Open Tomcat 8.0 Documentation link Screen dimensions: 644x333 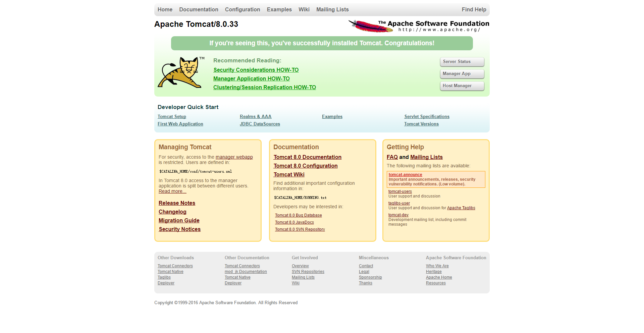point(308,157)
